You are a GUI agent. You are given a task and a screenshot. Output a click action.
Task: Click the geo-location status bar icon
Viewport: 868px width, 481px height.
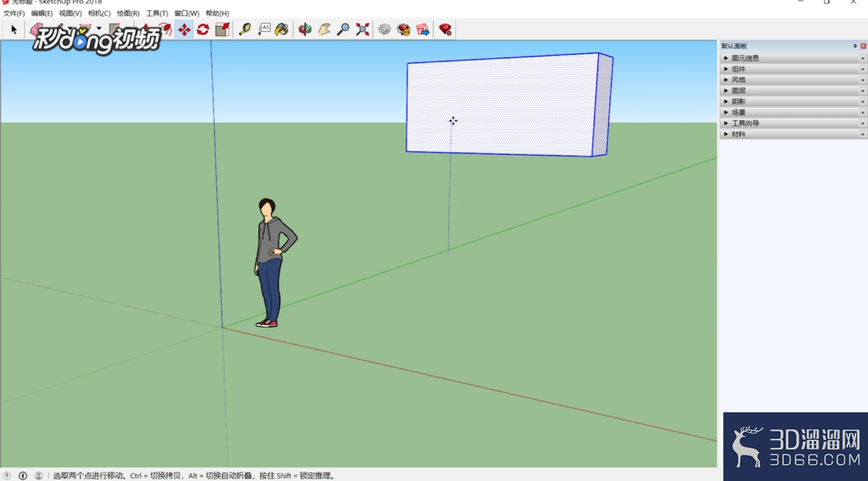click(x=8, y=476)
